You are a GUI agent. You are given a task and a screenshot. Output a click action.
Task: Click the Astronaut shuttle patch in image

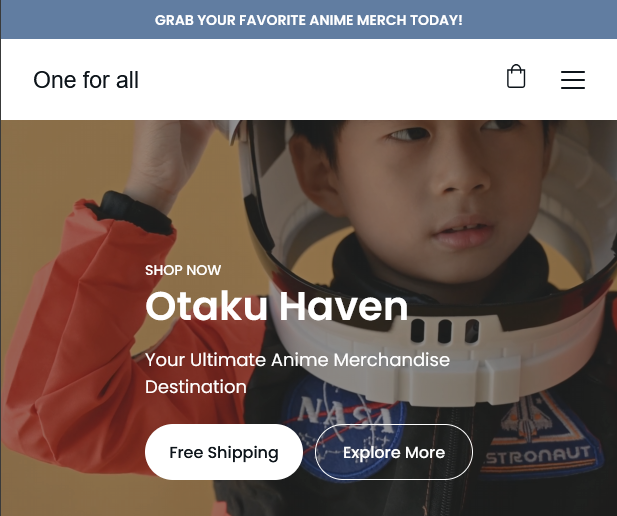541,435
